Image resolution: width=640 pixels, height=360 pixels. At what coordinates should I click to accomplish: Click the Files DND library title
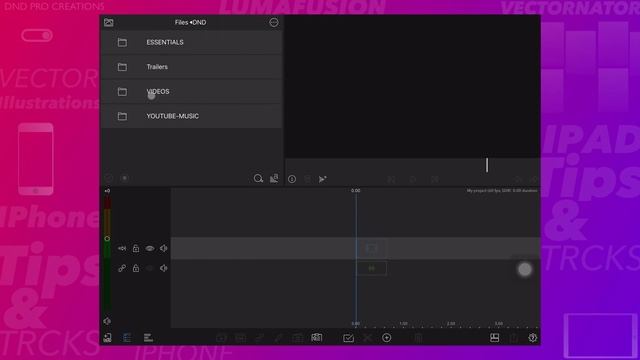[x=191, y=22]
